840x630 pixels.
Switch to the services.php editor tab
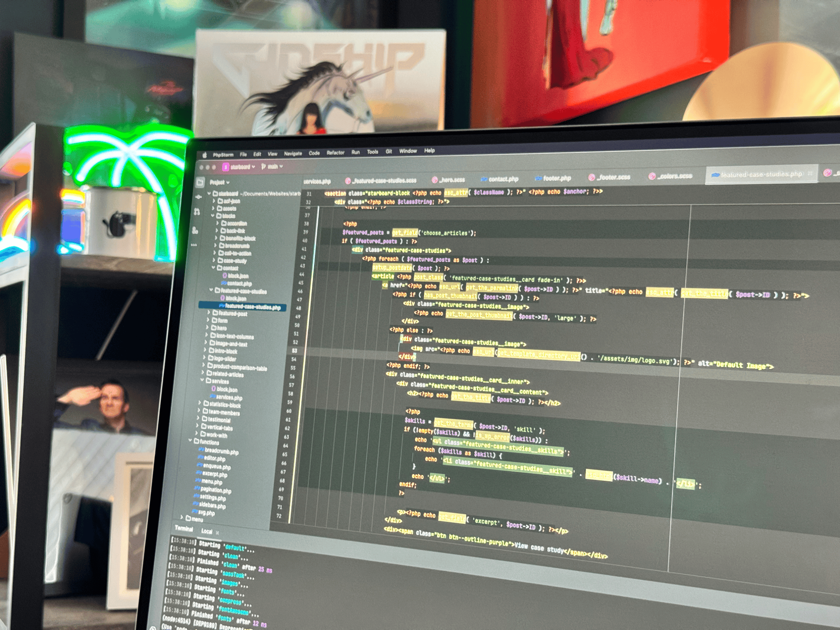(x=317, y=182)
